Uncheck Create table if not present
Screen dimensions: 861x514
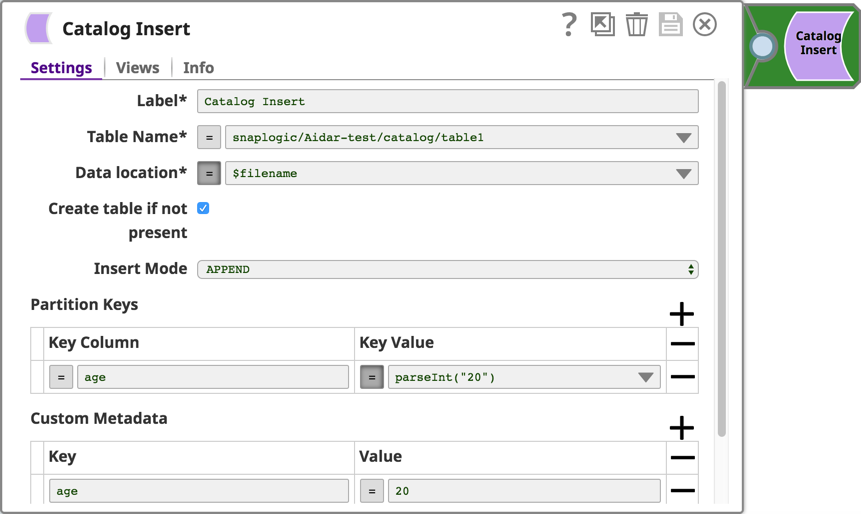tap(203, 208)
